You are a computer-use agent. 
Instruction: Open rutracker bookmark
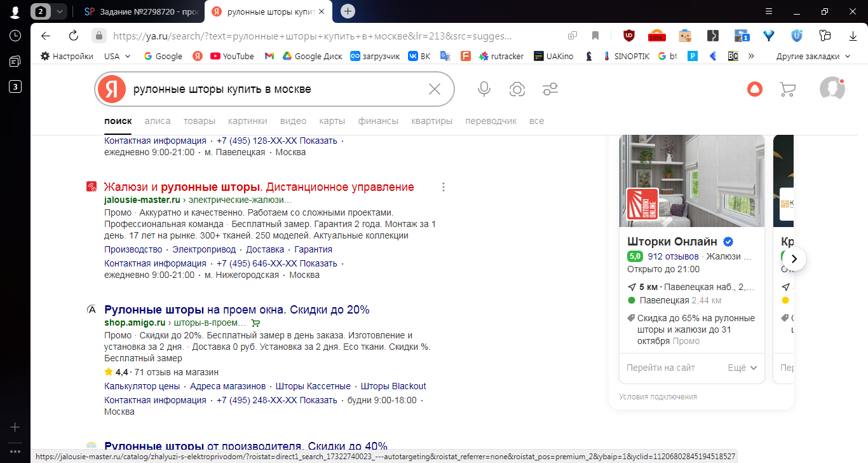pos(501,56)
